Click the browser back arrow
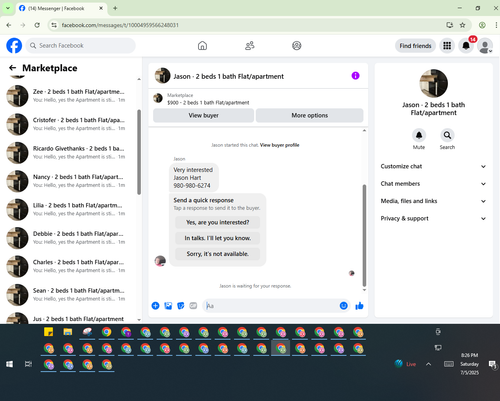 click(x=9, y=25)
